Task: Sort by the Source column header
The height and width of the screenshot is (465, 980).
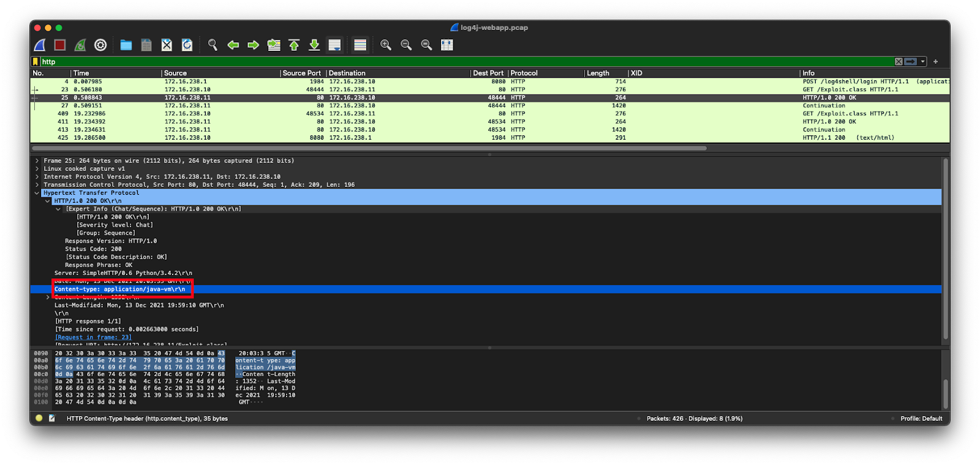Action: (175, 73)
